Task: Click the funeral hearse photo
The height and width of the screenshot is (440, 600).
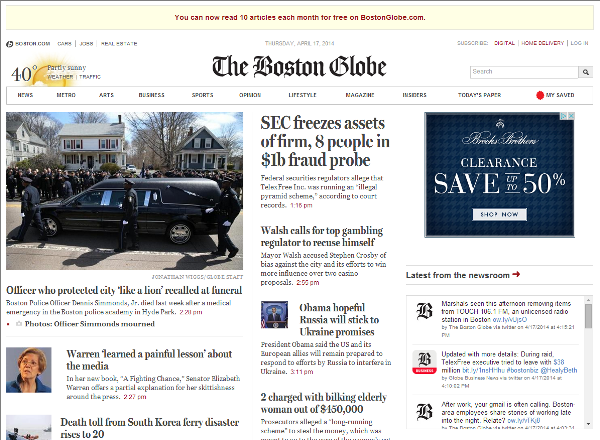Action: coord(124,191)
